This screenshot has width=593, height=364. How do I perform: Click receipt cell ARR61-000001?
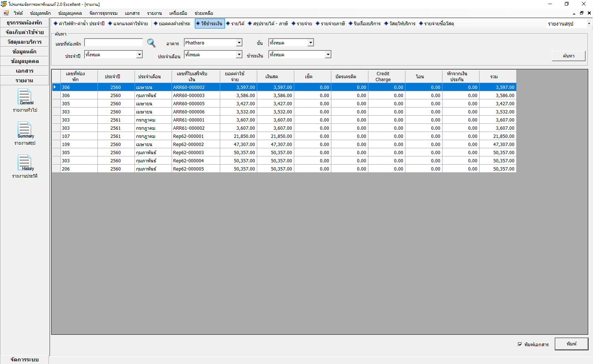coord(196,120)
